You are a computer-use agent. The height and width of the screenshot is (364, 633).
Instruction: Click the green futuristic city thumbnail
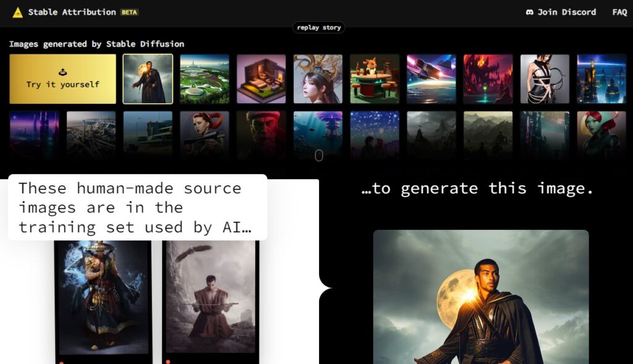tap(204, 78)
